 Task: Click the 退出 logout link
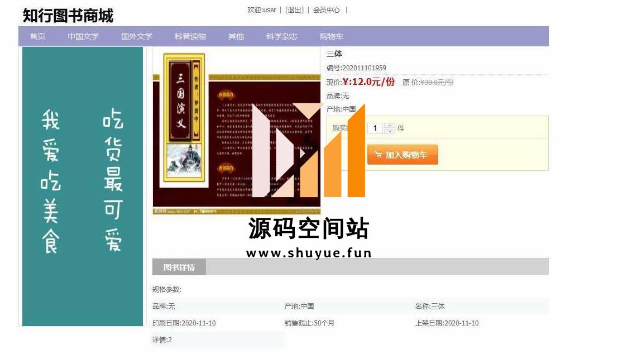pyautogui.click(x=294, y=10)
